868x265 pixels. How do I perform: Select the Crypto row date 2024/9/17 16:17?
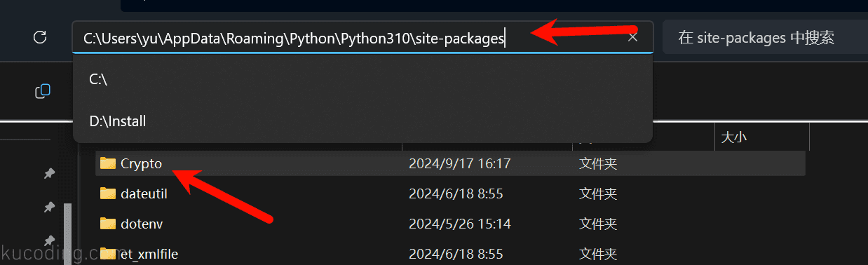459,163
